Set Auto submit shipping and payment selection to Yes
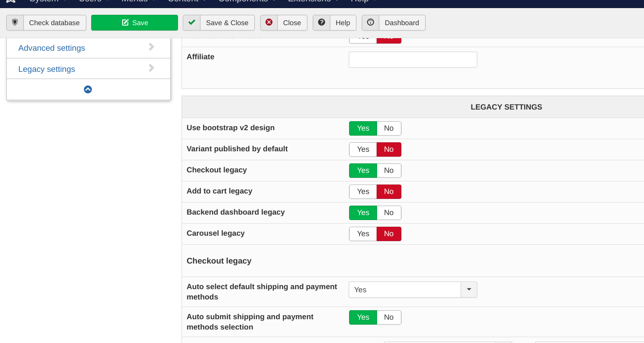Viewport: 644px width, 343px height. pos(363,317)
